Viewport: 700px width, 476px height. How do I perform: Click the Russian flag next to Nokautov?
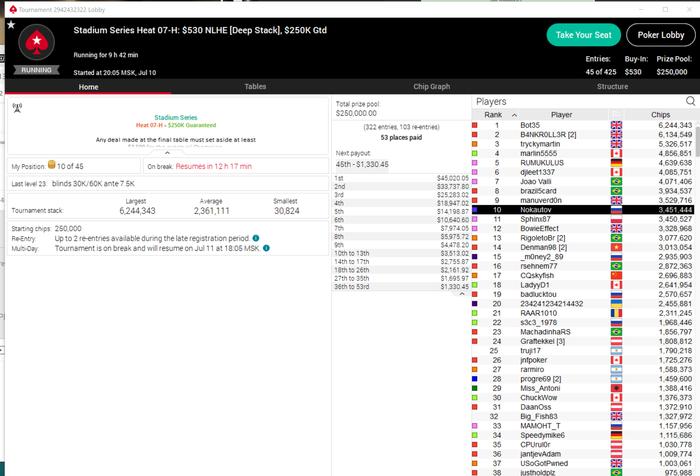click(616, 209)
